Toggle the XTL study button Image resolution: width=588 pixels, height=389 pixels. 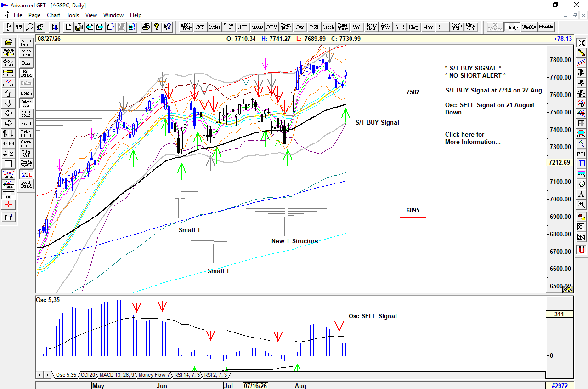[26, 175]
